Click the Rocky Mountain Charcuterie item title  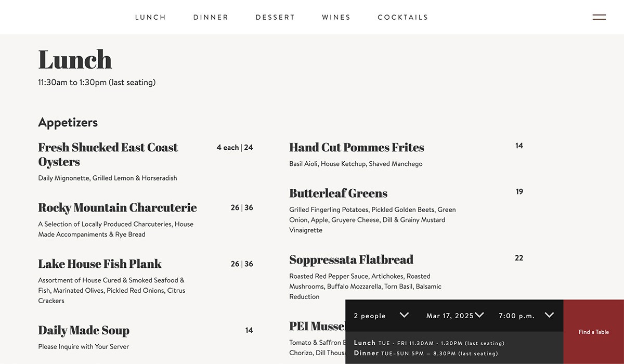click(x=118, y=207)
